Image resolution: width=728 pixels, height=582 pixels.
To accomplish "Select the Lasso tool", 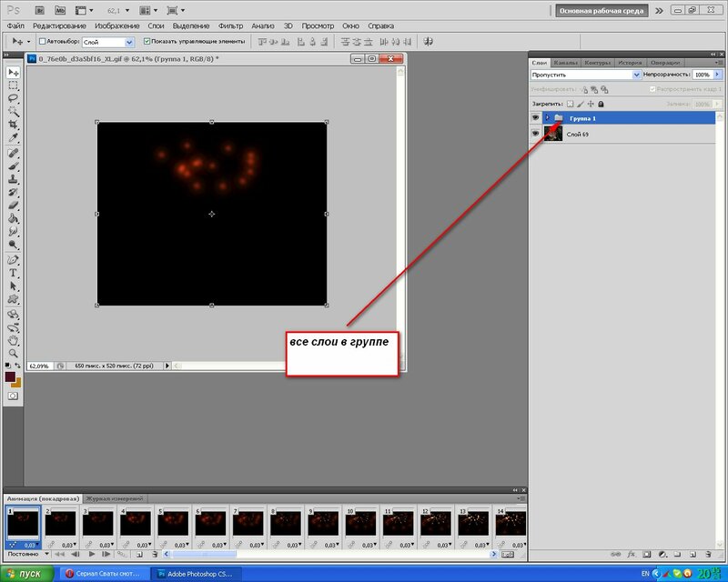I will [13, 98].
